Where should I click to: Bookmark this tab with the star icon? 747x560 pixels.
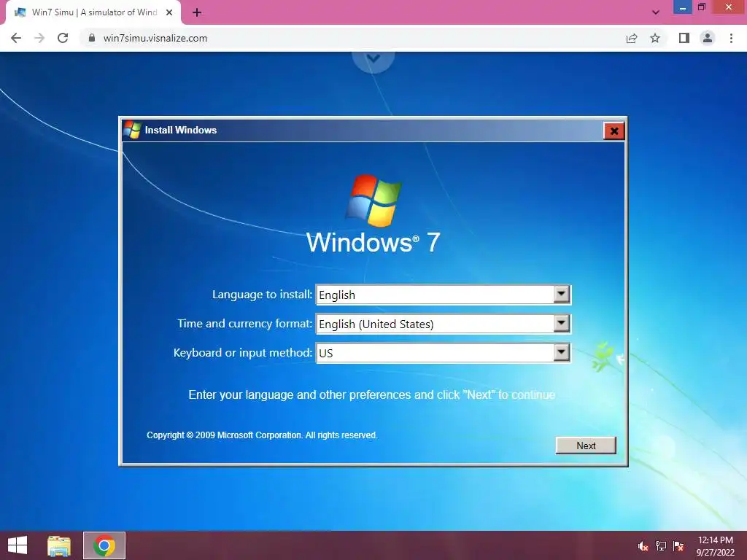[655, 38]
